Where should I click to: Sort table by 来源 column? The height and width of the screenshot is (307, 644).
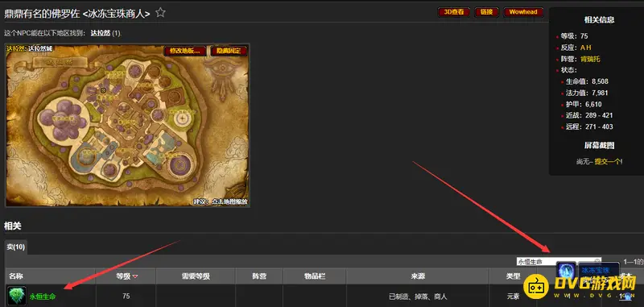click(x=418, y=276)
